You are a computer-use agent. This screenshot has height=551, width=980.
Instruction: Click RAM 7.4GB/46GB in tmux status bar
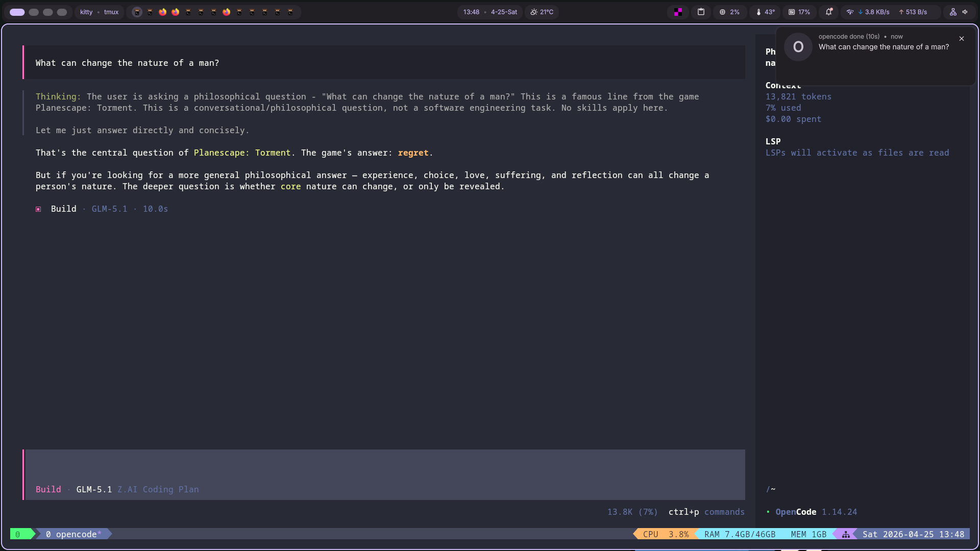[740, 534]
